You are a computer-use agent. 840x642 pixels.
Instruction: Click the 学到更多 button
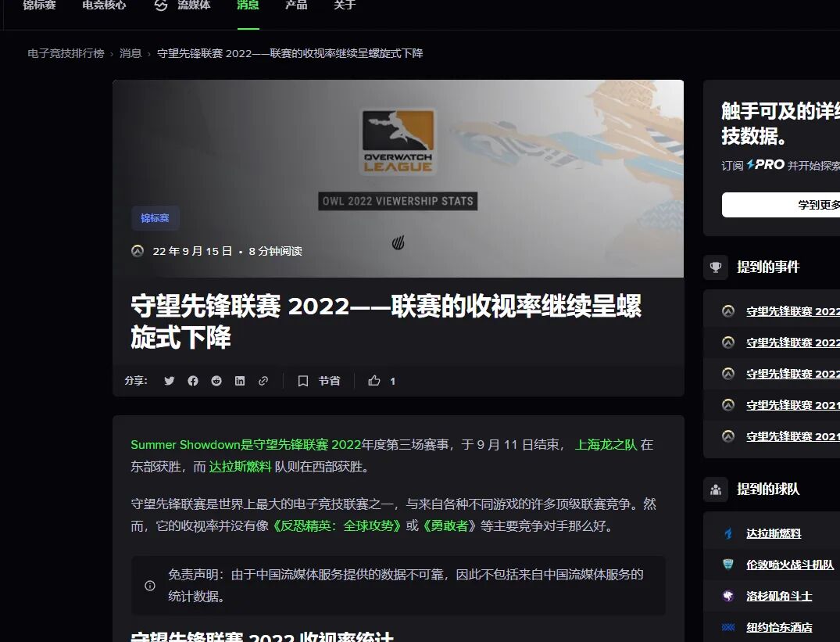coord(781,205)
